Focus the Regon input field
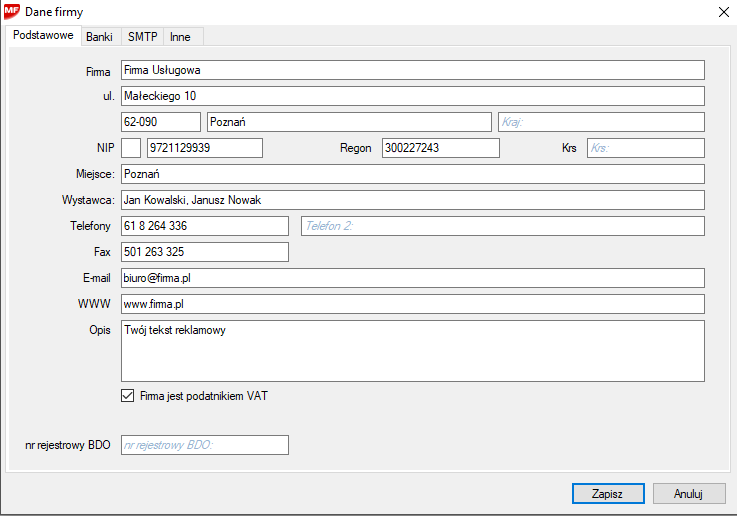This screenshot has height=516, width=737. pos(440,148)
